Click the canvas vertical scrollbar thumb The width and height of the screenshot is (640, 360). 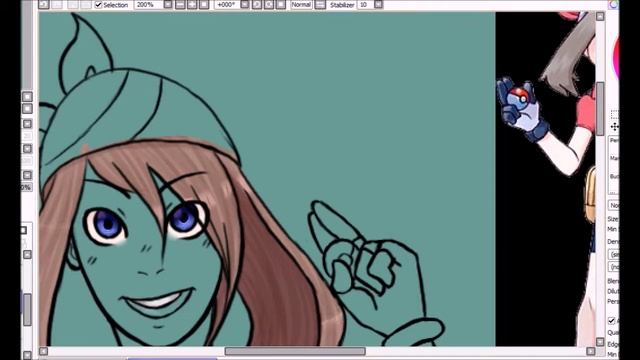[x=600, y=109]
